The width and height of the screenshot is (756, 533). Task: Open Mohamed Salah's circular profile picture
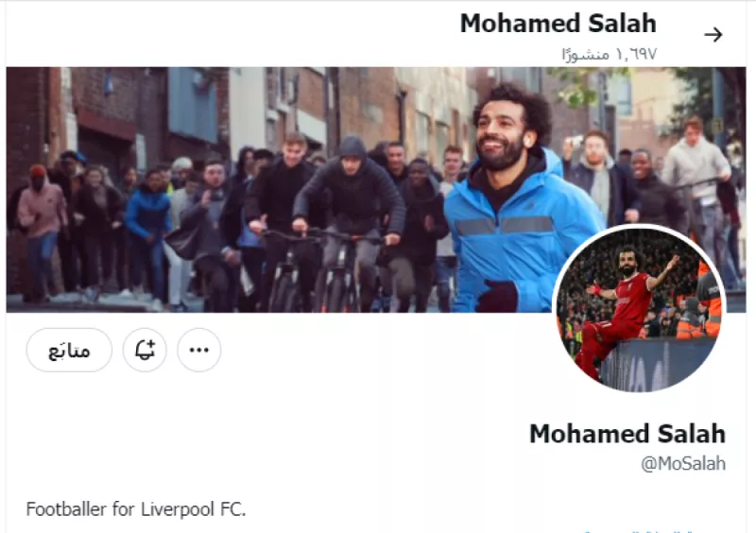639,307
